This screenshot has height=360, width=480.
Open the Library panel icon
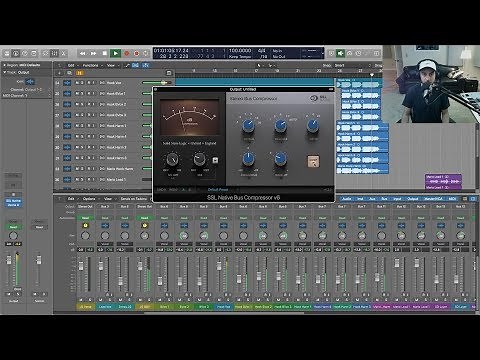pos(6,53)
